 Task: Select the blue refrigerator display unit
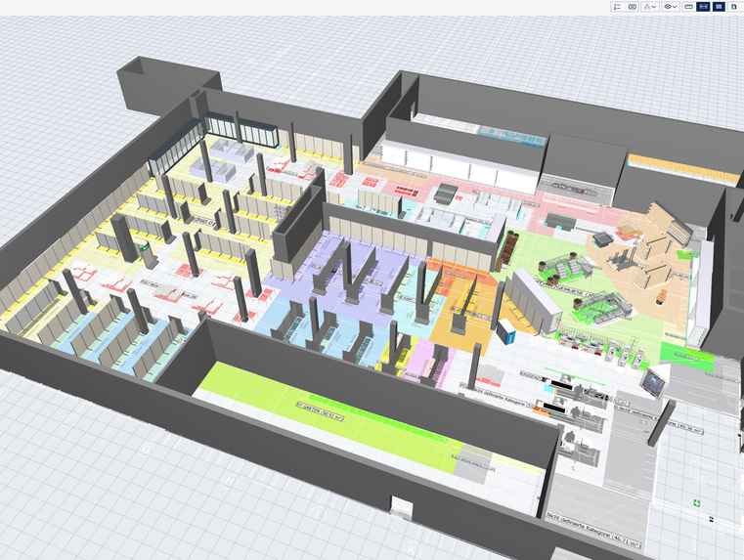506,331
